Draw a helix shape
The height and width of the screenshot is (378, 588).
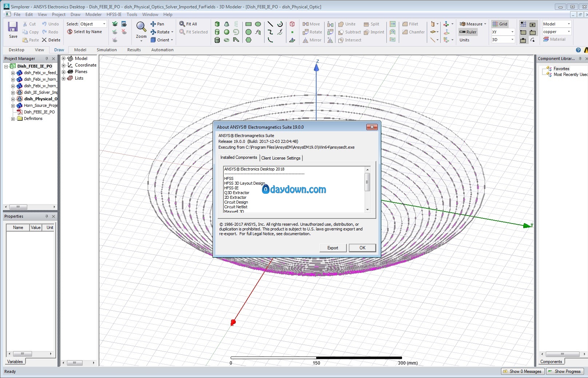(236, 24)
